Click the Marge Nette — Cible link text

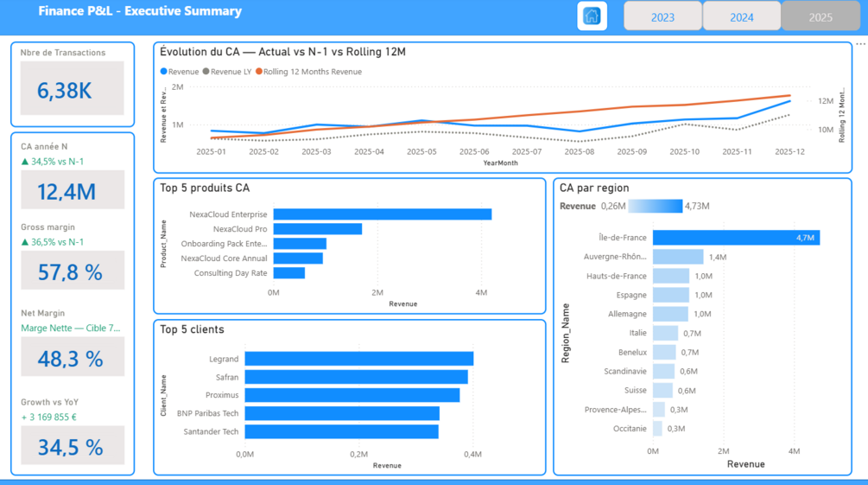point(70,329)
